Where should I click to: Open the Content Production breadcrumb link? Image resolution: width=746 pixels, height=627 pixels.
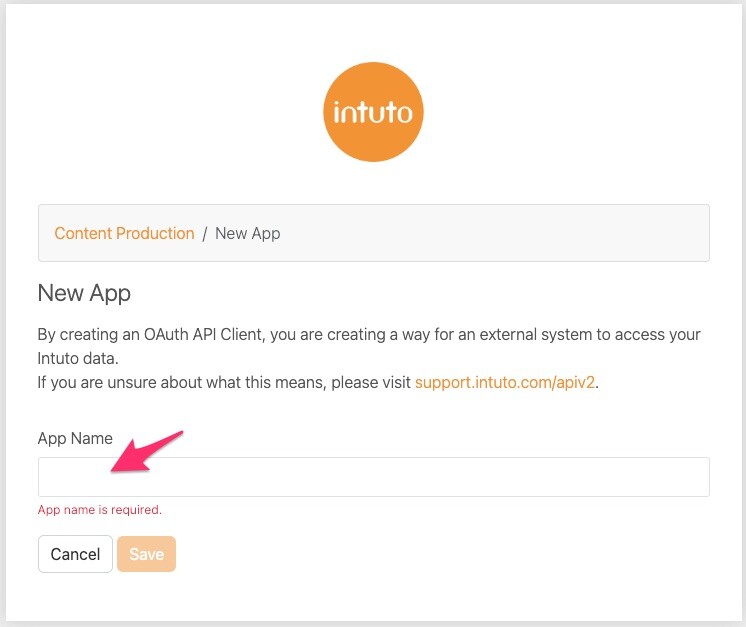pyautogui.click(x=124, y=233)
